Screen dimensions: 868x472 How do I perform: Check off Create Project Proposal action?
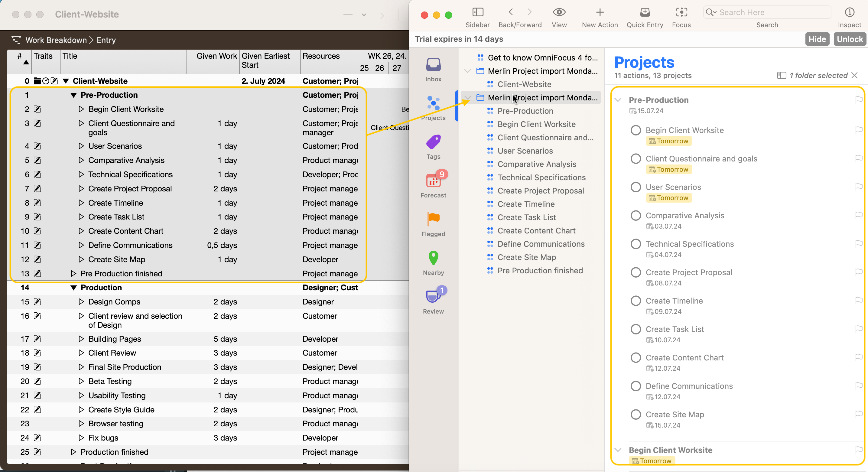click(x=636, y=272)
